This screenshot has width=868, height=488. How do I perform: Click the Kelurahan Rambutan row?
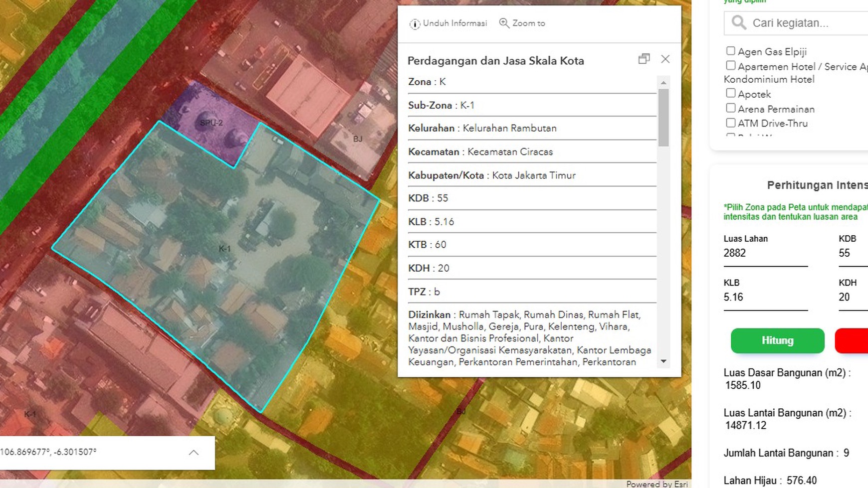point(532,128)
